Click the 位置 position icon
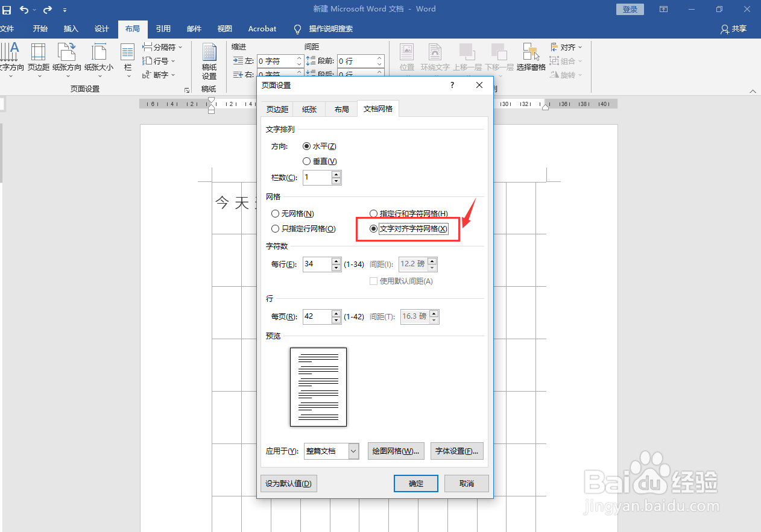 click(407, 58)
